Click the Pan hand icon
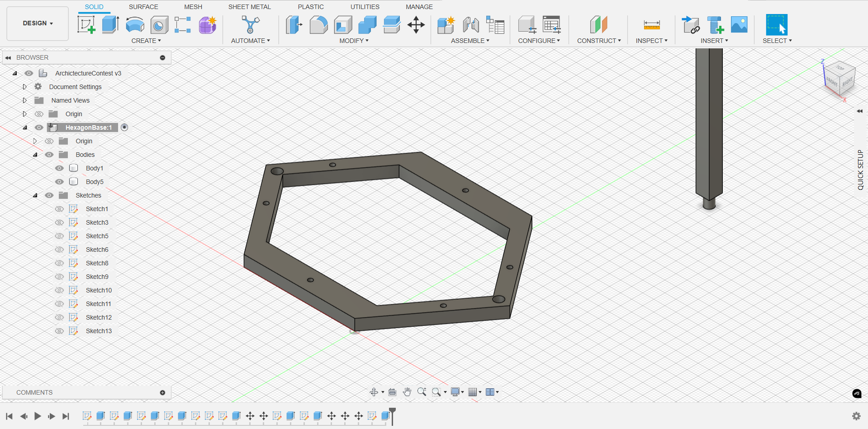The height and width of the screenshot is (429, 868). (x=407, y=392)
